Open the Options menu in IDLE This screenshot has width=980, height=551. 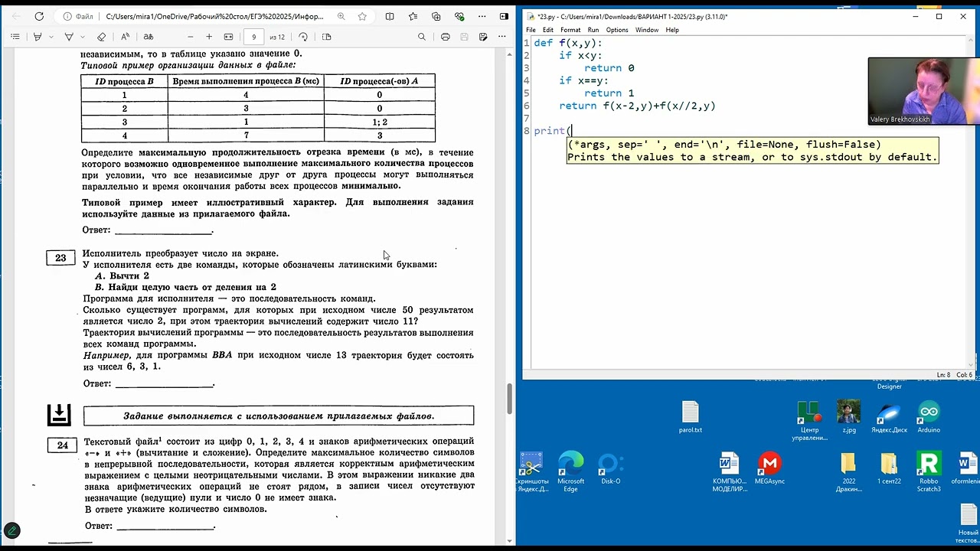(617, 30)
